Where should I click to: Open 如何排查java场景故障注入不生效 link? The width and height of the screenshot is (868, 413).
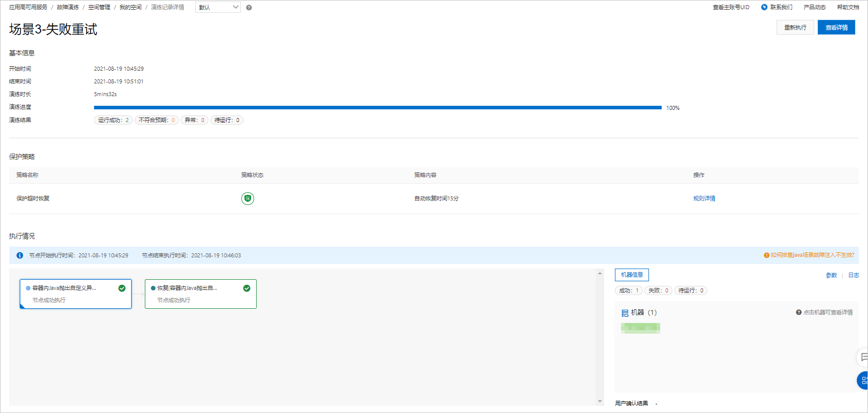click(812, 255)
